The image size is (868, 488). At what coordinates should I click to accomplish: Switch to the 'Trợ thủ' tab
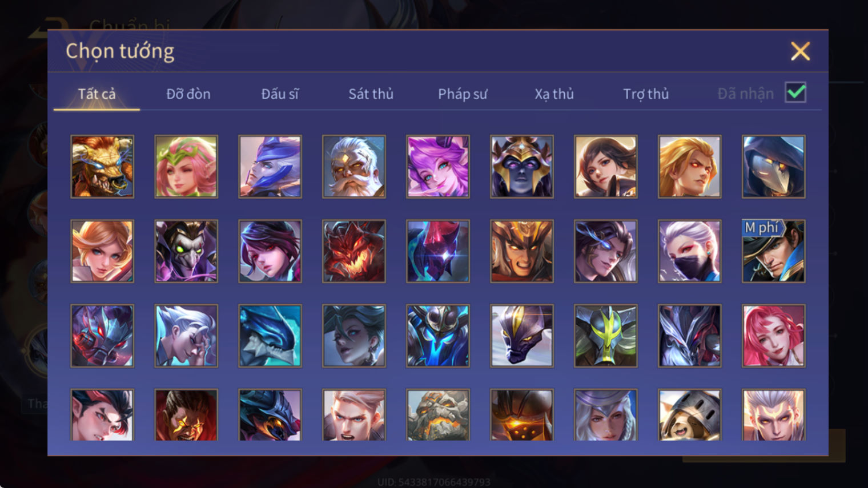tap(646, 94)
